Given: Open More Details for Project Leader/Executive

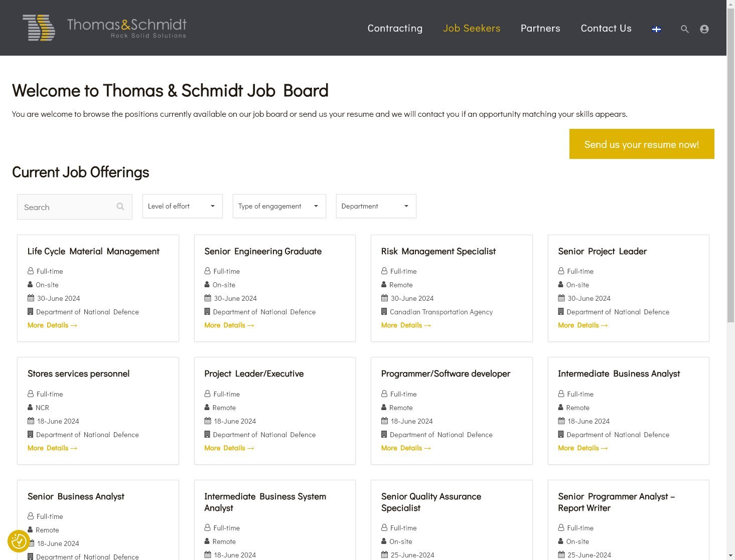Looking at the screenshot, I should tap(229, 448).
